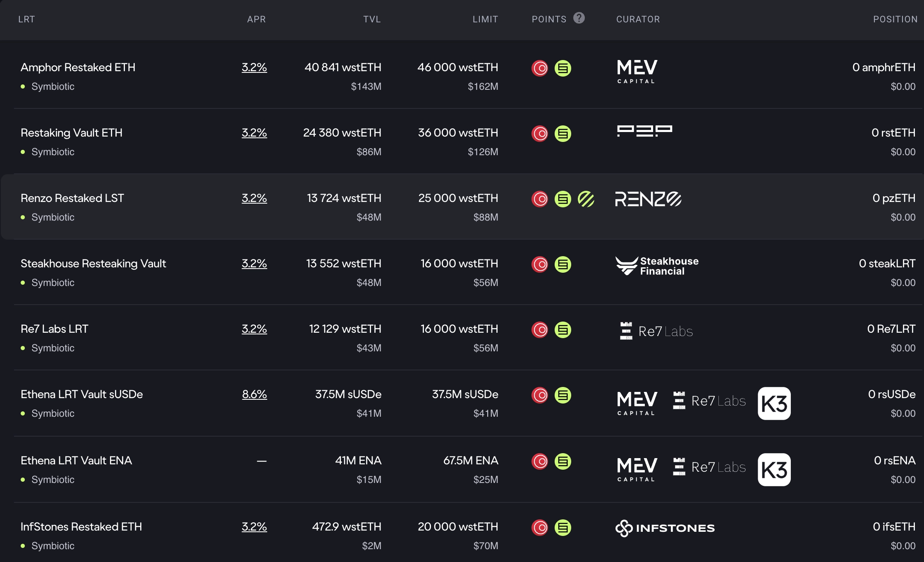Screen dimensions: 924x562
Task: Sort by the TVL column header
Action: pos(372,19)
